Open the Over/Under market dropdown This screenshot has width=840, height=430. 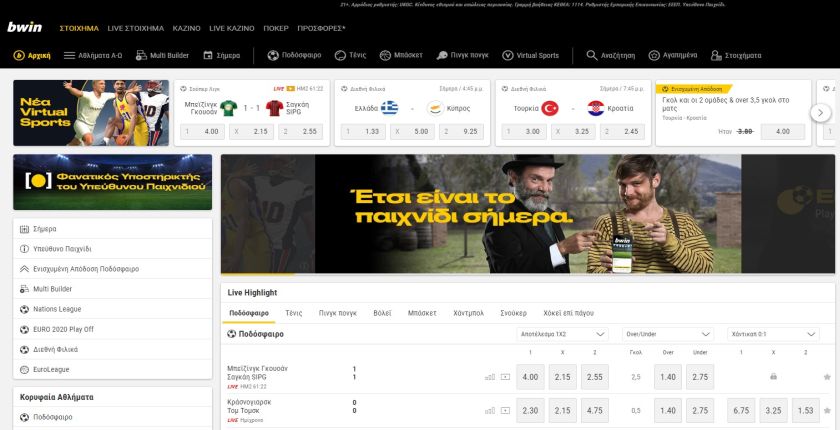pyautogui.click(x=668, y=334)
